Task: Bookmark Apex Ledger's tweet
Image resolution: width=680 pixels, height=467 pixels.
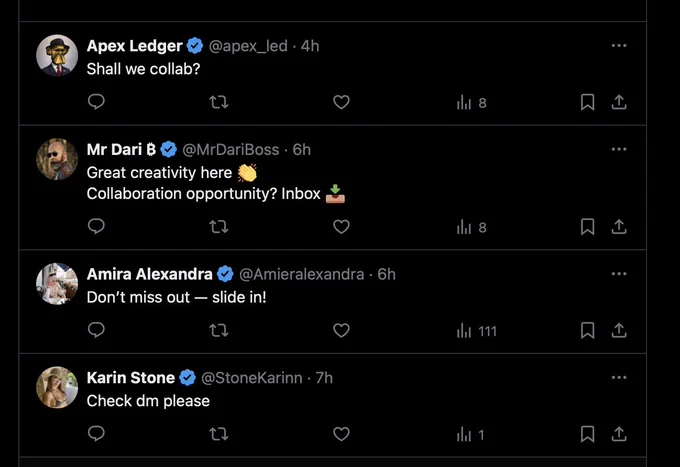Action: pos(587,102)
